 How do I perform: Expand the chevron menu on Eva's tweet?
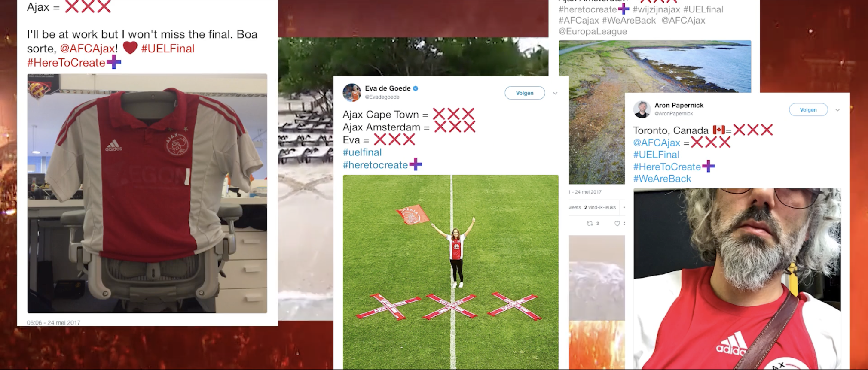[x=555, y=93]
